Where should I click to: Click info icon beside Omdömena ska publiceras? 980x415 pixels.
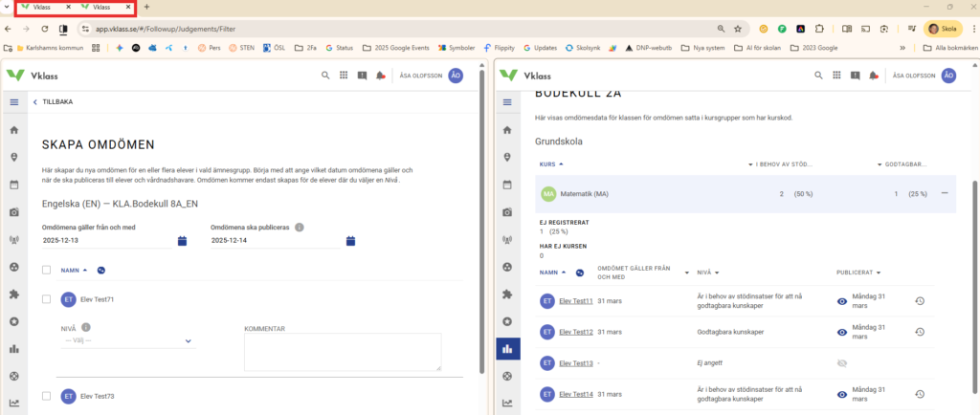pyautogui.click(x=300, y=228)
